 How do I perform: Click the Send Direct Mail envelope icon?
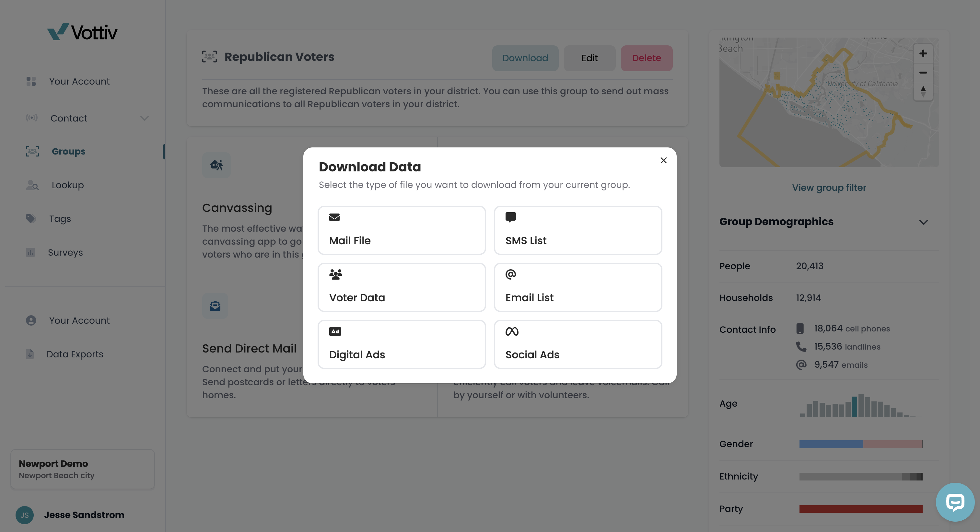pyautogui.click(x=215, y=306)
